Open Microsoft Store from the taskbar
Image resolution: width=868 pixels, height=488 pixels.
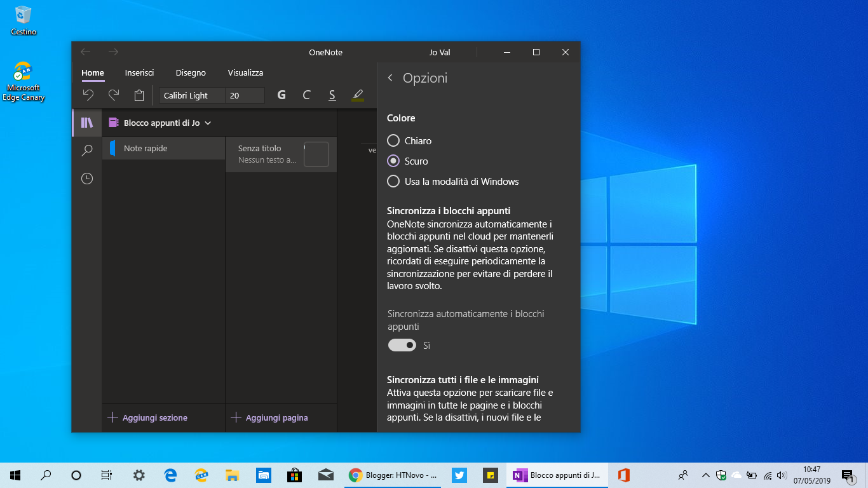click(x=294, y=475)
